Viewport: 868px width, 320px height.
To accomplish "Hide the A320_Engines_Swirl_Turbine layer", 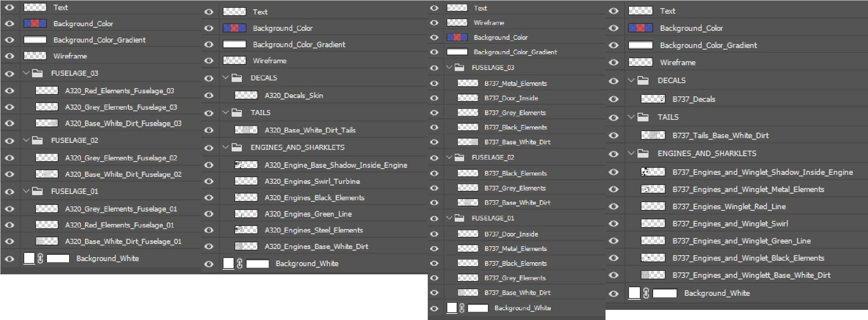I will (x=209, y=181).
